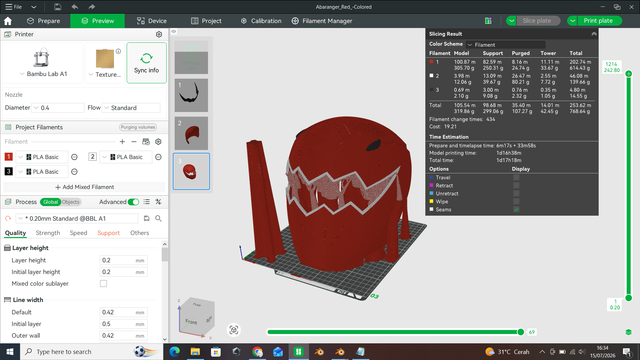Save the process preset
This screenshot has height=360, width=640.
[147, 219]
